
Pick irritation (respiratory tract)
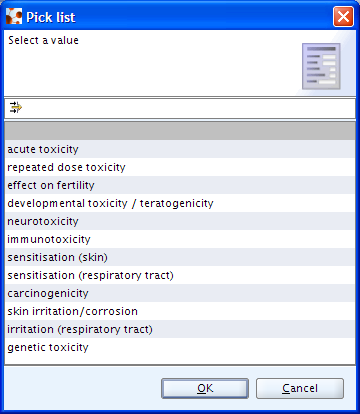coord(180,329)
